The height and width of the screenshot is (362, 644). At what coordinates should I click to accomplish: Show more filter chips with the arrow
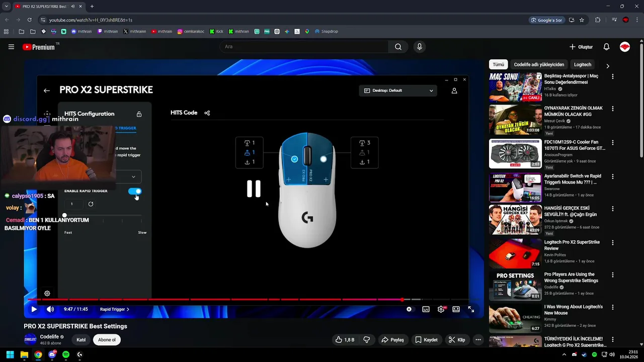click(x=608, y=65)
